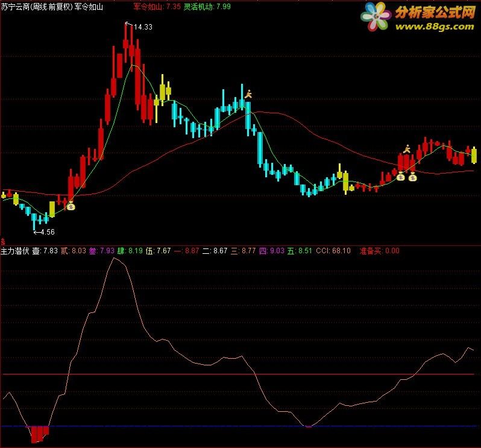Select the 四: 9.03 value
Image resolution: width=481 pixels, height=448 pixels.
(x=272, y=251)
